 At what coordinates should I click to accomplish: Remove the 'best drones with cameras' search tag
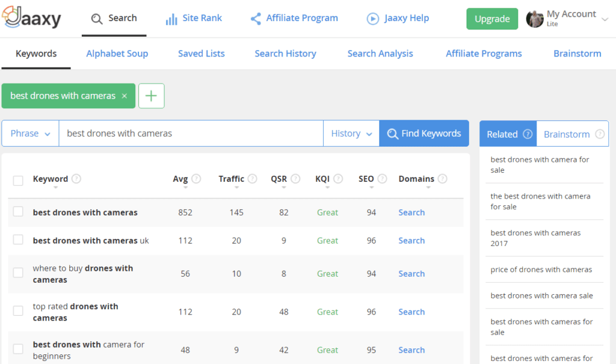(124, 96)
